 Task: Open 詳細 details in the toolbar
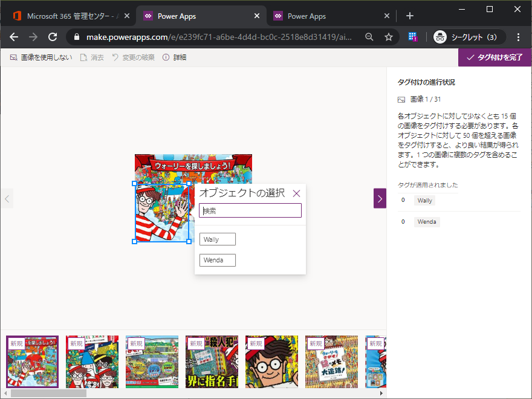174,57
